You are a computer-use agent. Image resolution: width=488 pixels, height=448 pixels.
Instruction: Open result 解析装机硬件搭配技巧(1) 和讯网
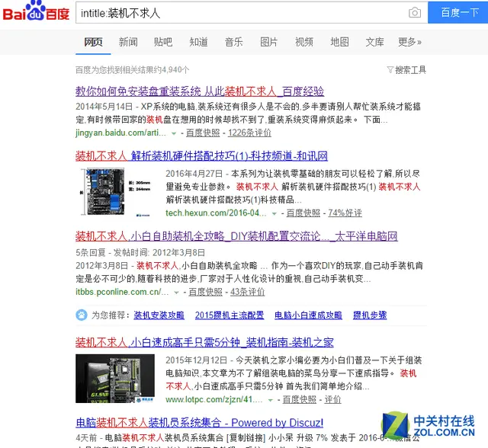point(201,155)
